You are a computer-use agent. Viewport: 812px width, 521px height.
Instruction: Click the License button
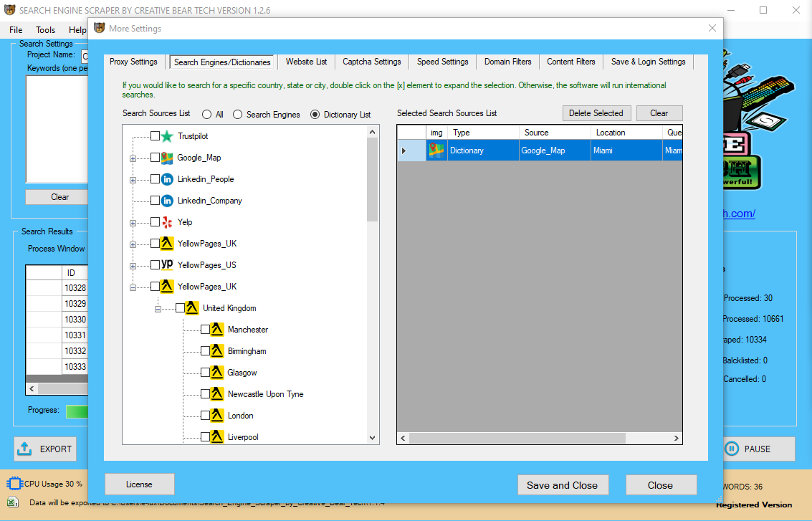coord(139,484)
